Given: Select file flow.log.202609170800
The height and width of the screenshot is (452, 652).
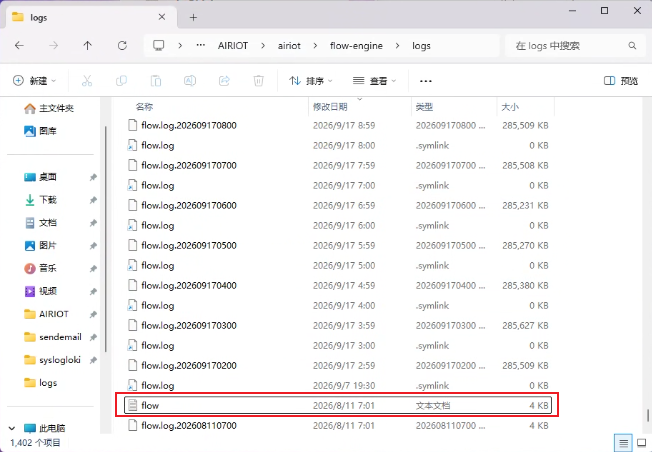Looking at the screenshot, I should [x=338, y=126].
